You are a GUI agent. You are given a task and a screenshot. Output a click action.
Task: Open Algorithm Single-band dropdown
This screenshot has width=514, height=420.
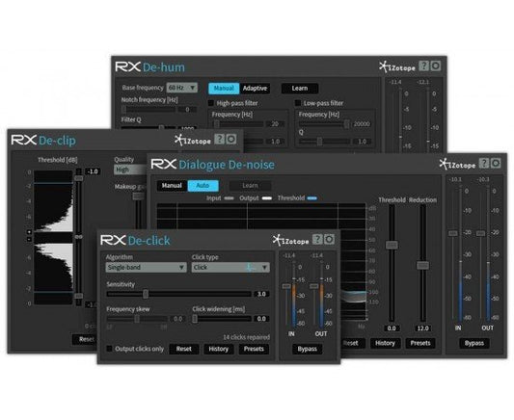[x=147, y=268]
